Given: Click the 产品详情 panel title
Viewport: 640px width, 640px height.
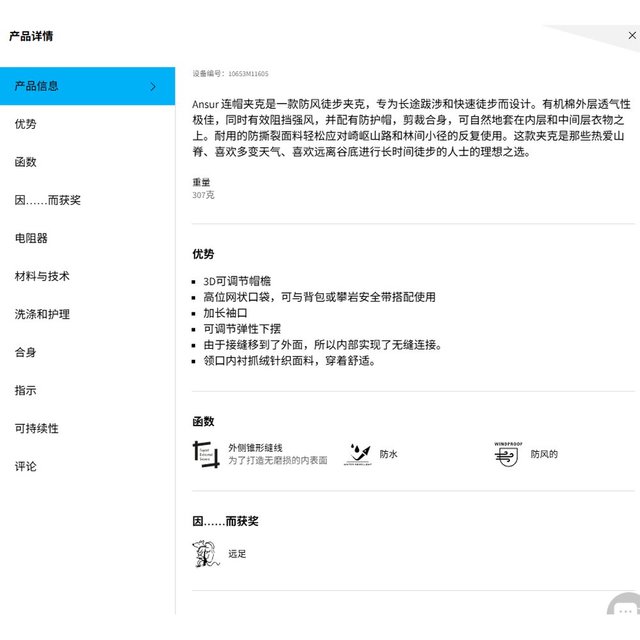Looking at the screenshot, I should pyautogui.click(x=31, y=36).
